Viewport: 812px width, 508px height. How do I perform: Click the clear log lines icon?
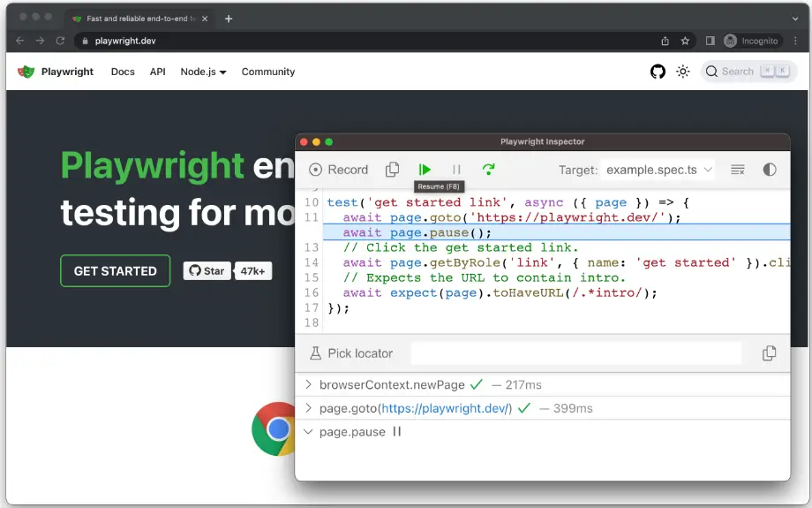(738, 170)
